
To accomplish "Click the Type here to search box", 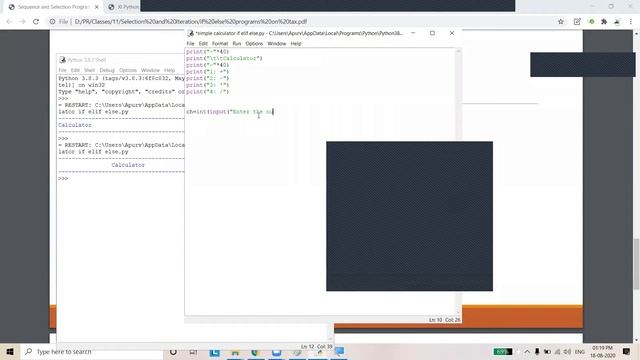I will 92,351.
